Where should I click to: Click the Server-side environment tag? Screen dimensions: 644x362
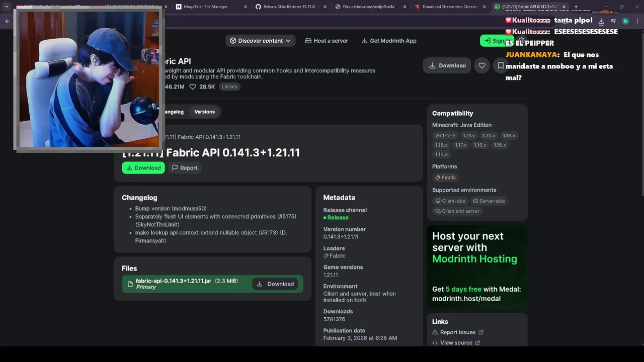coord(489,201)
